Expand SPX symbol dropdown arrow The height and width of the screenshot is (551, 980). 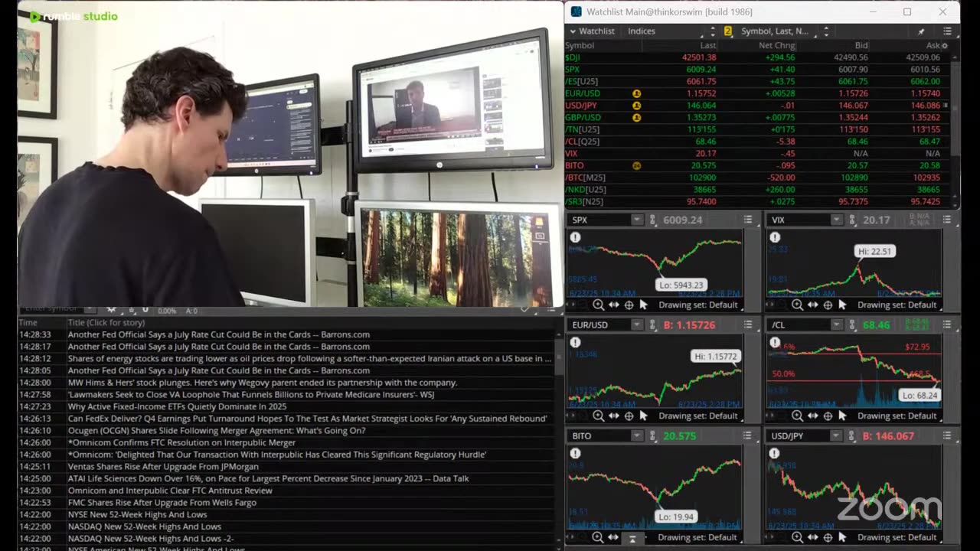pyautogui.click(x=636, y=220)
